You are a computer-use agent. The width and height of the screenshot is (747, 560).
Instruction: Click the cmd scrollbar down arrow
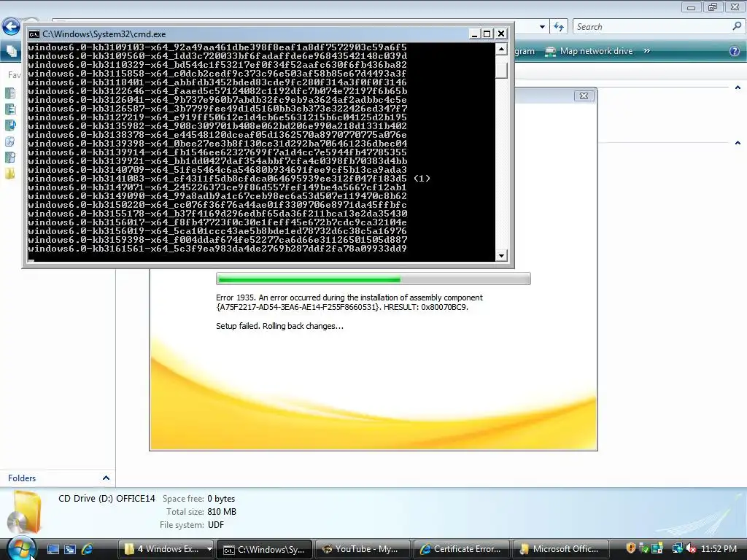tap(501, 256)
